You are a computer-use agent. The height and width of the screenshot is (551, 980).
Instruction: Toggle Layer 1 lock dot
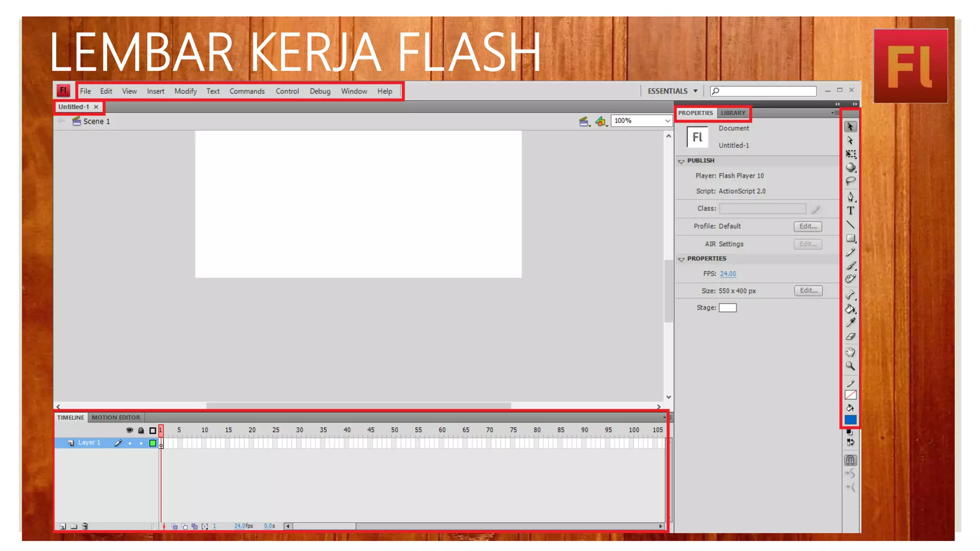pyautogui.click(x=141, y=443)
